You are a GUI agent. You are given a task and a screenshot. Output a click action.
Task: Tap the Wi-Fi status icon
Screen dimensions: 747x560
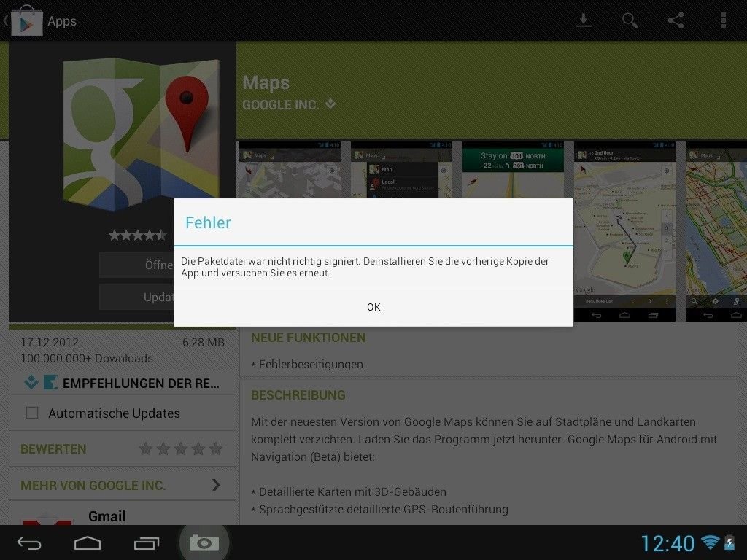pos(710,542)
